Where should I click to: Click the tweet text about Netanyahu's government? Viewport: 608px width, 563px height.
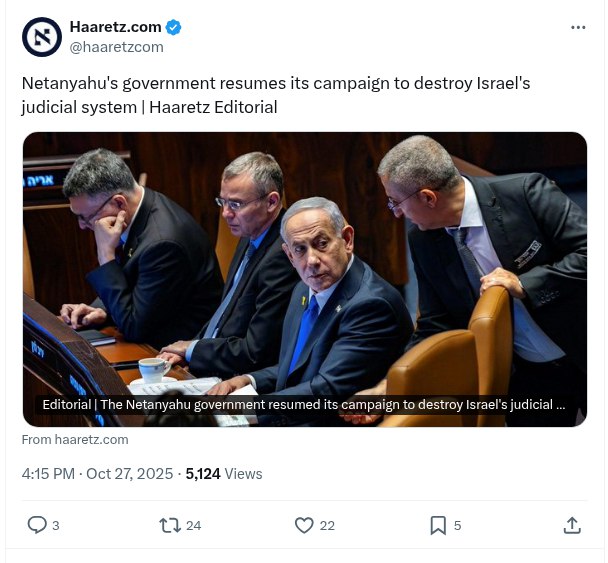pyautogui.click(x=276, y=95)
